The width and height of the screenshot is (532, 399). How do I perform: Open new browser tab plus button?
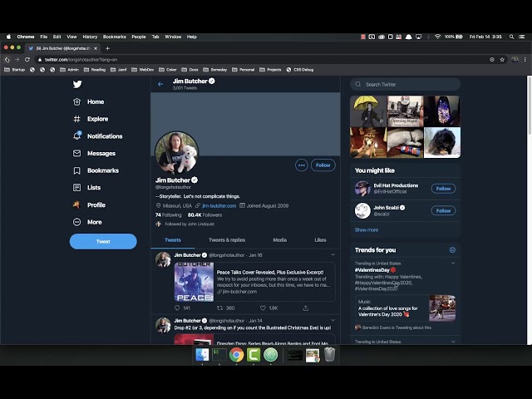click(107, 48)
